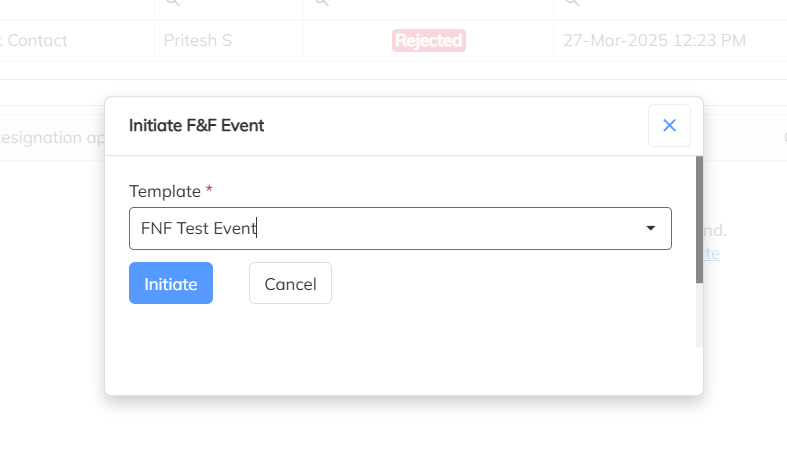Click the FNF Test Event text field

tap(380, 228)
